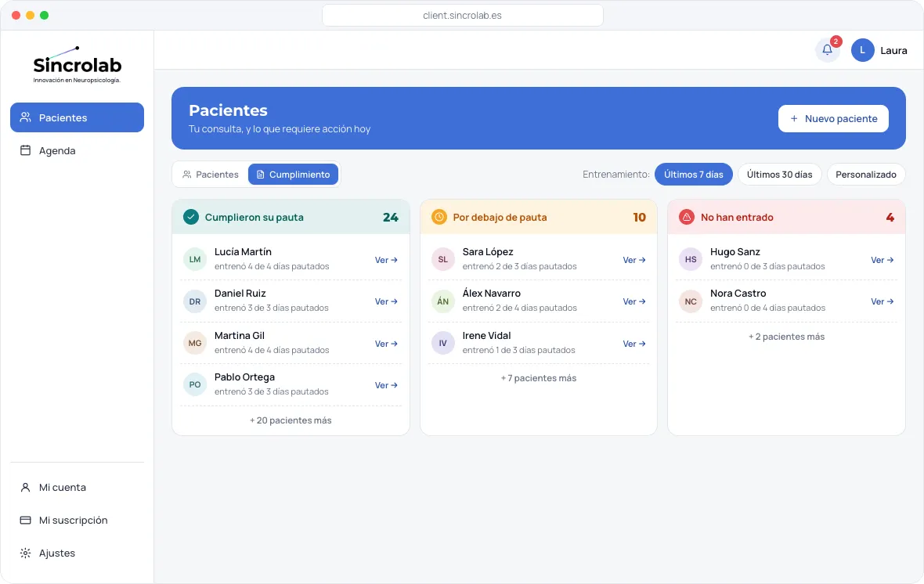Click the orange clock icon in Por debajo de pauta
The height and width of the screenshot is (584, 924).
tap(439, 217)
